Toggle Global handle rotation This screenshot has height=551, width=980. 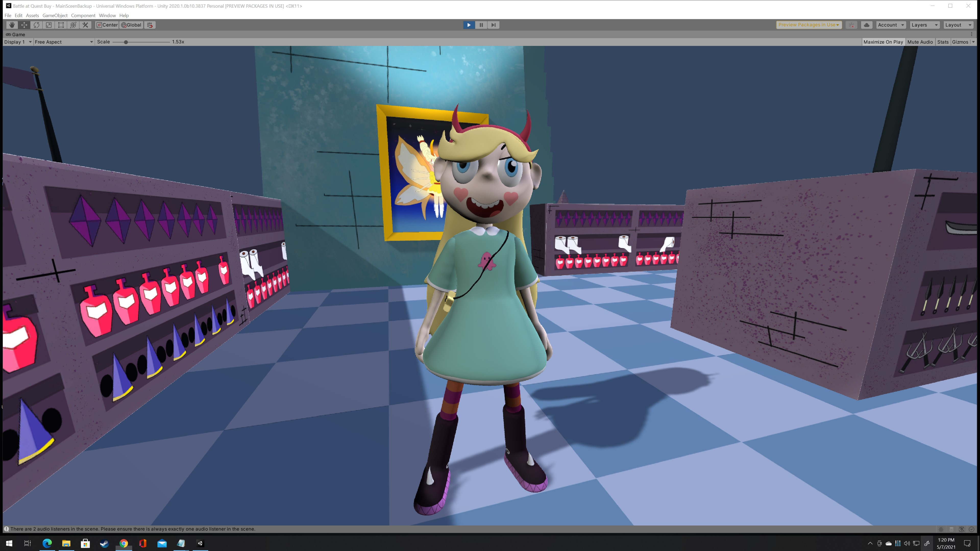coord(131,25)
